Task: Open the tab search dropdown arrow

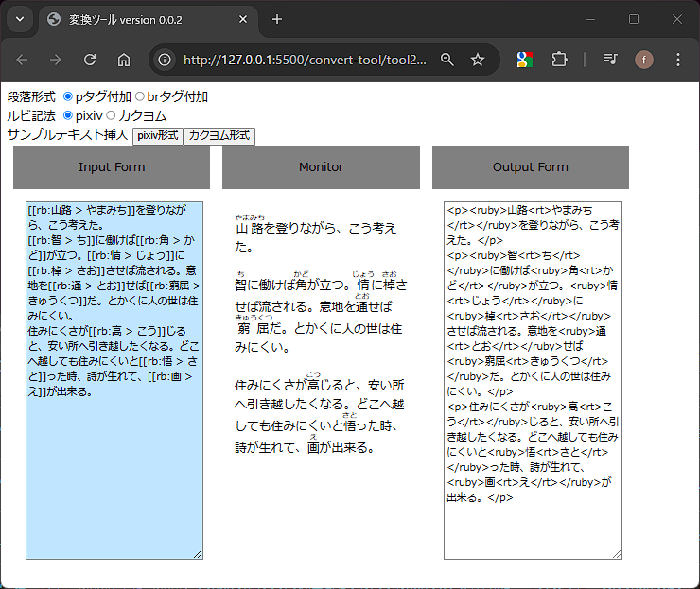Action: pyautogui.click(x=20, y=19)
